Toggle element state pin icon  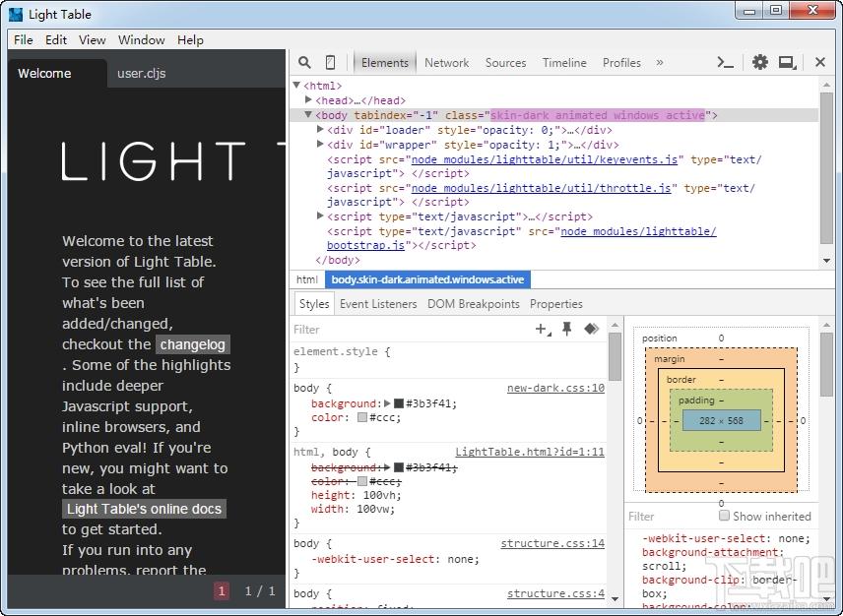(566, 329)
